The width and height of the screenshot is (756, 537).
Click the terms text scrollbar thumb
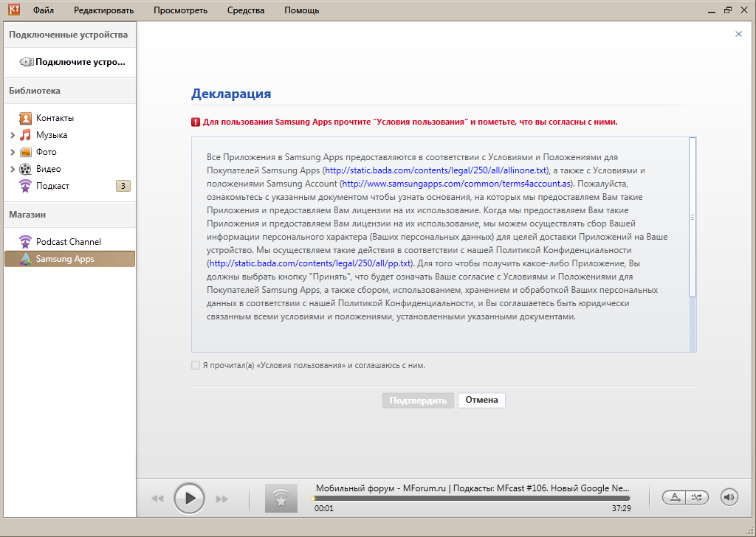pos(693,217)
